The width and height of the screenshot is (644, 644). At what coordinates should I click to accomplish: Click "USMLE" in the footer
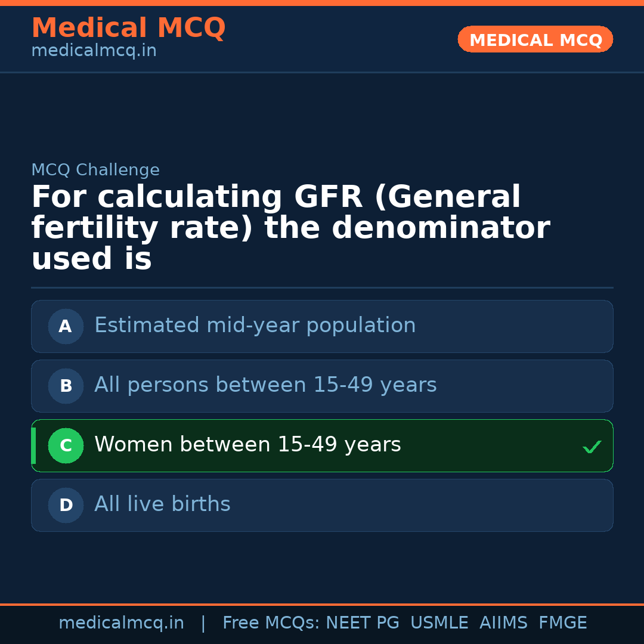pyautogui.click(x=439, y=623)
